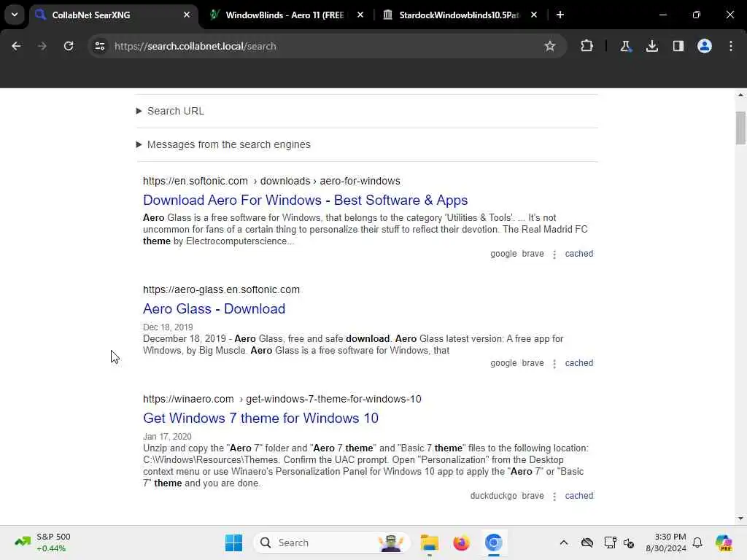Switch to StardockWindowblinds10.5 tab
This screenshot has width=747, height=560.
tap(460, 15)
